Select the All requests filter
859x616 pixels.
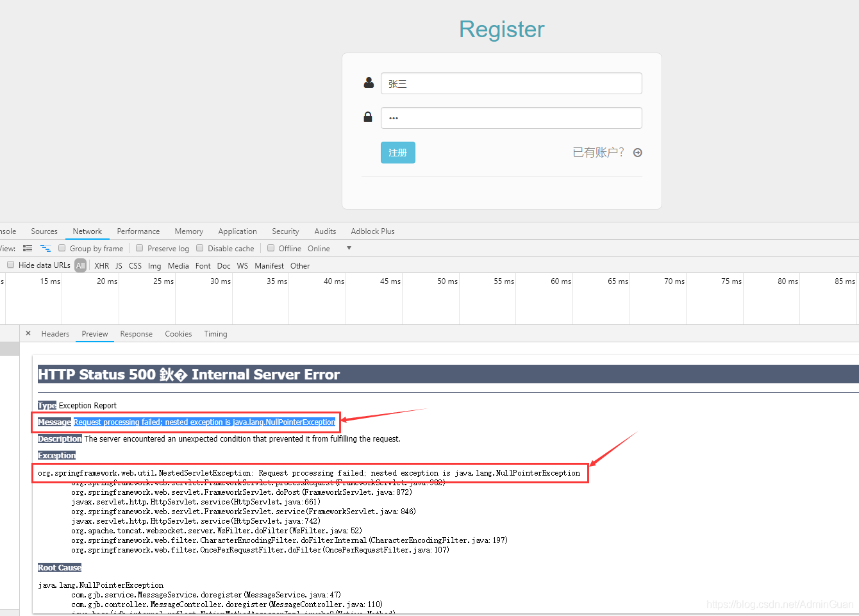point(80,265)
